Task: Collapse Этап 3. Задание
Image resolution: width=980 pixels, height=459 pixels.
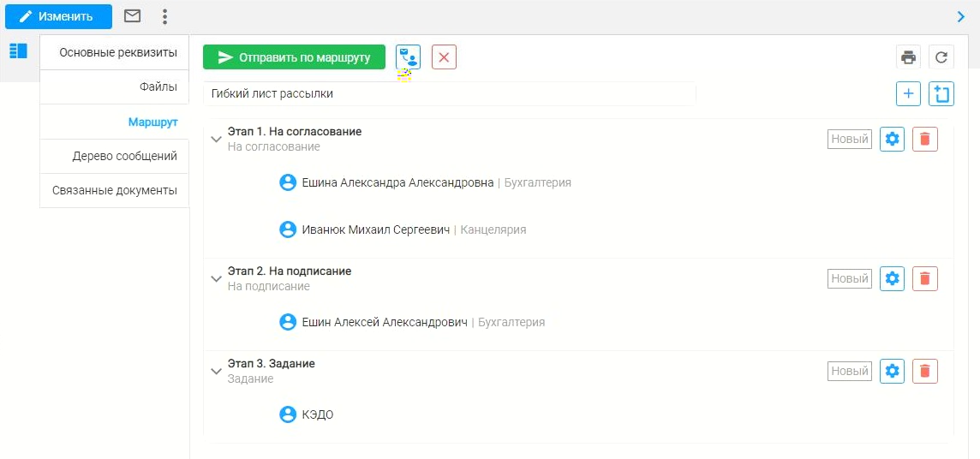Action: coord(216,371)
